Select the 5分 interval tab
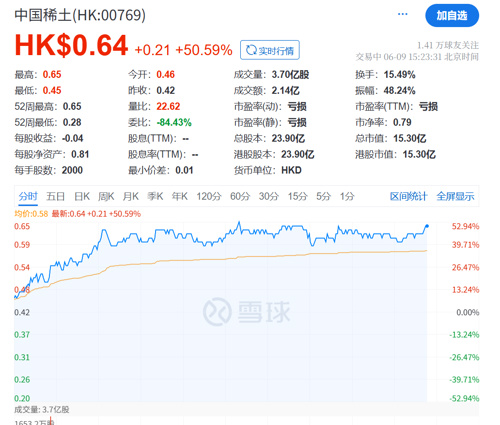This screenshot has height=425, width=500. coord(323,196)
